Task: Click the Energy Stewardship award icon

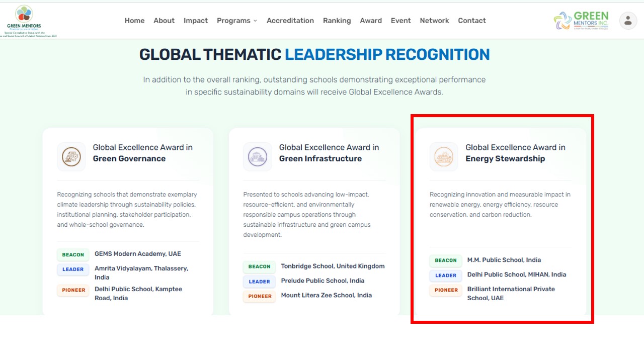Action: click(444, 156)
